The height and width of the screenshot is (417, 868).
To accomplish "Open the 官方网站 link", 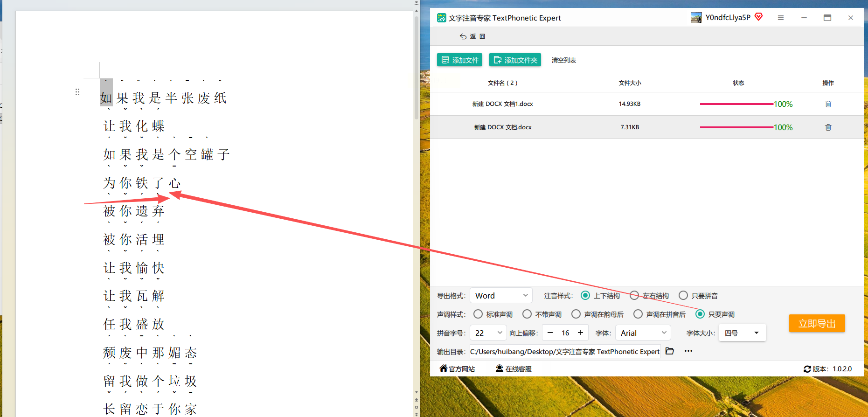I will pyautogui.click(x=457, y=369).
